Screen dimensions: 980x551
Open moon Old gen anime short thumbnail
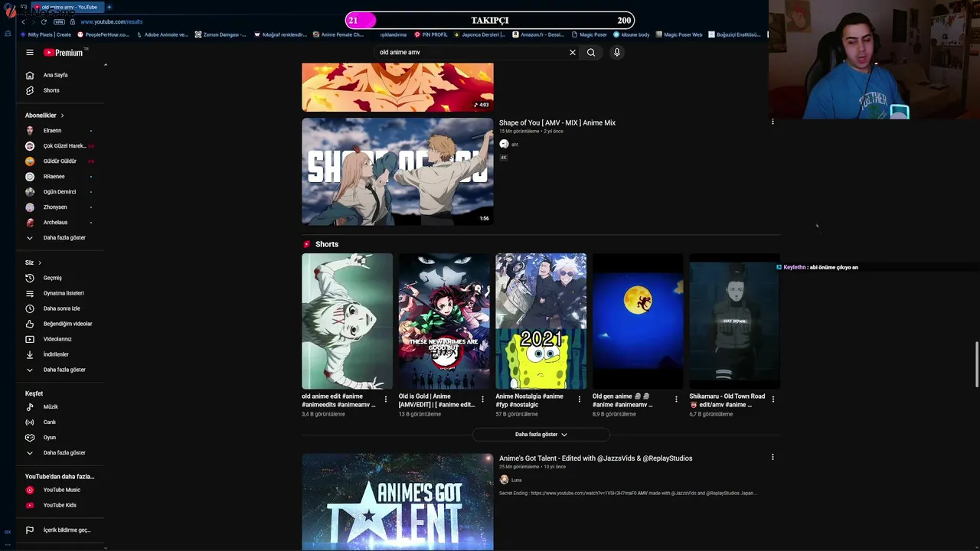point(638,321)
